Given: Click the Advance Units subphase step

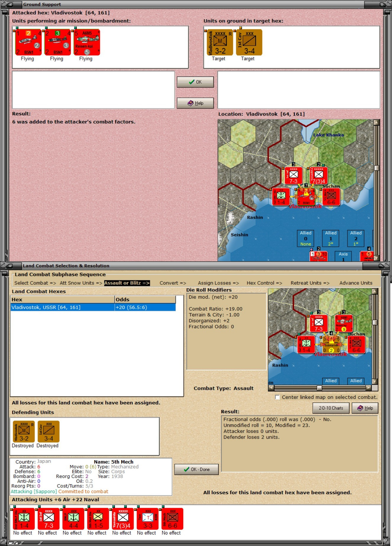Looking at the screenshot, I should (x=356, y=283).
